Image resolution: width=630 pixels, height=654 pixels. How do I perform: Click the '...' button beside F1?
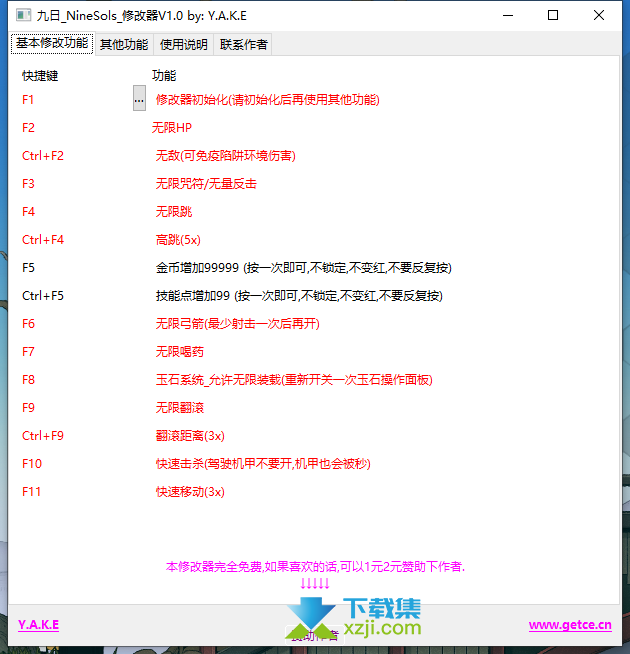139,98
